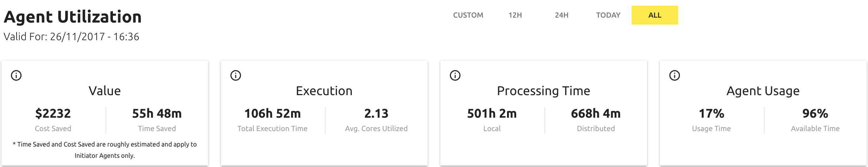Click the 501h 2m Local processing value
Viewport: 868px width, 167px height.
[x=492, y=113]
